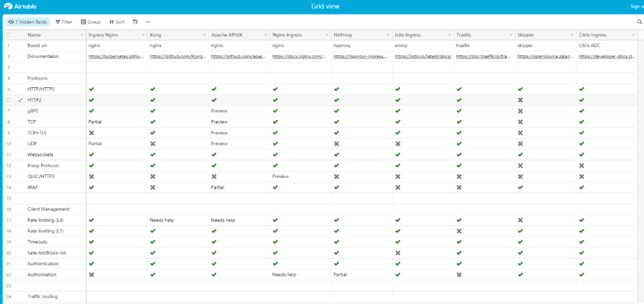Select the Traefik Rate limiting (L7) cross

(x=459, y=231)
